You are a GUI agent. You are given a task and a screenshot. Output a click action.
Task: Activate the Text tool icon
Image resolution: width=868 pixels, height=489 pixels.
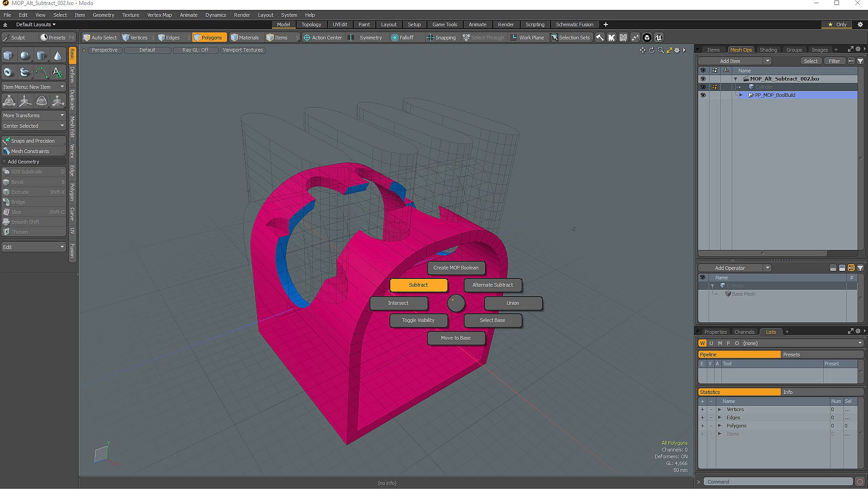(58, 72)
